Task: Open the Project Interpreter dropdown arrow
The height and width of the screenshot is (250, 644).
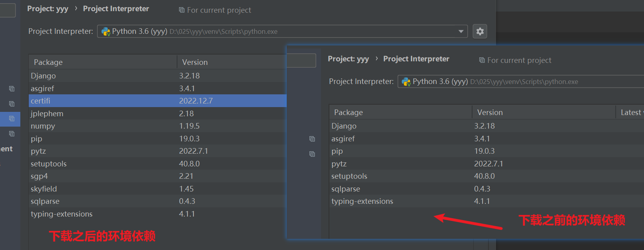Action: coord(461,31)
